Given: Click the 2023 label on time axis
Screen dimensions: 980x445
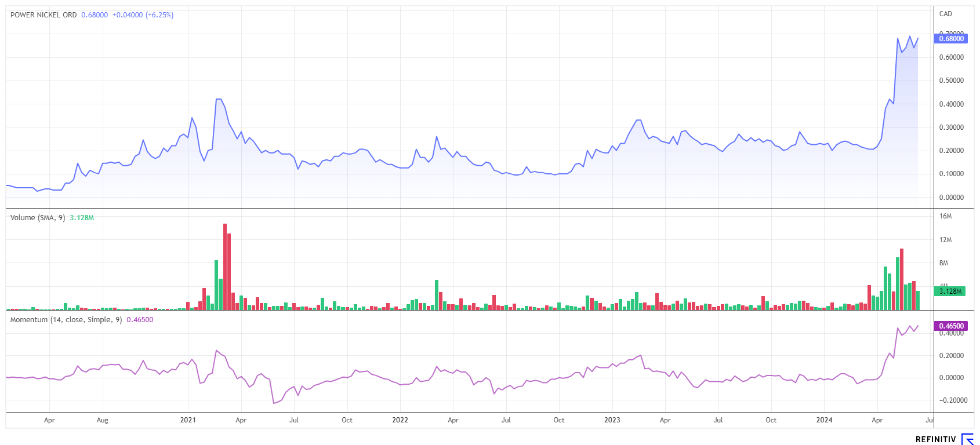Looking at the screenshot, I should click(612, 420).
